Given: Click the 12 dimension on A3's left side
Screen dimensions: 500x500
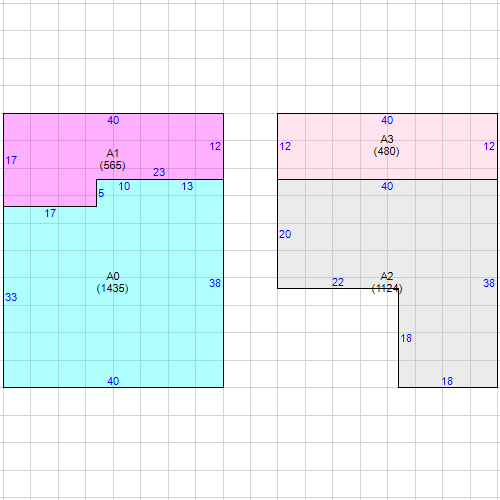Looking at the screenshot, I should click(285, 146).
